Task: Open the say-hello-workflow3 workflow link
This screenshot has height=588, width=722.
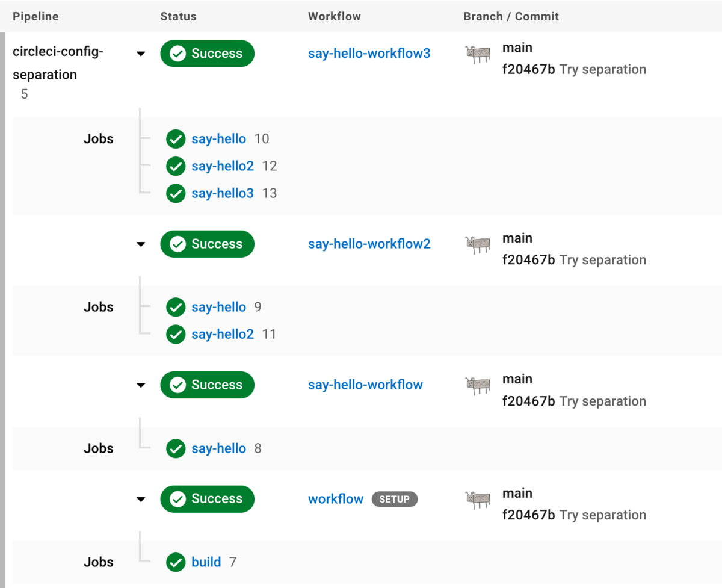Action: pos(369,54)
